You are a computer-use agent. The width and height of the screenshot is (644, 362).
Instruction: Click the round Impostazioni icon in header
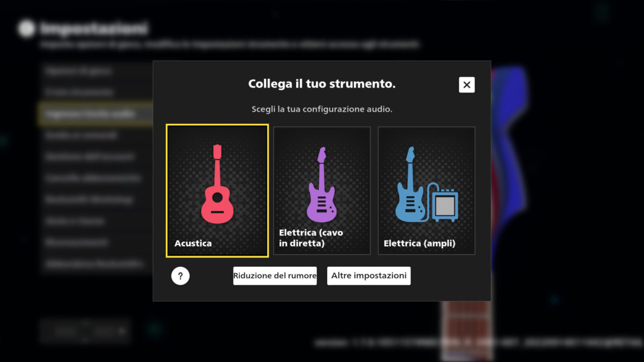26,28
